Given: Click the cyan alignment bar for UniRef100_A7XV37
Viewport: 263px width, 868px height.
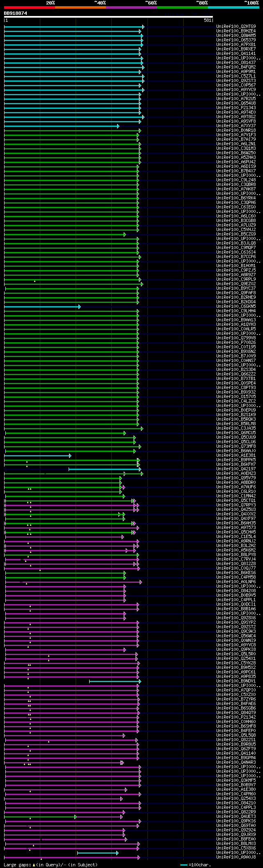Looking at the screenshot, I should (x=62, y=126).
